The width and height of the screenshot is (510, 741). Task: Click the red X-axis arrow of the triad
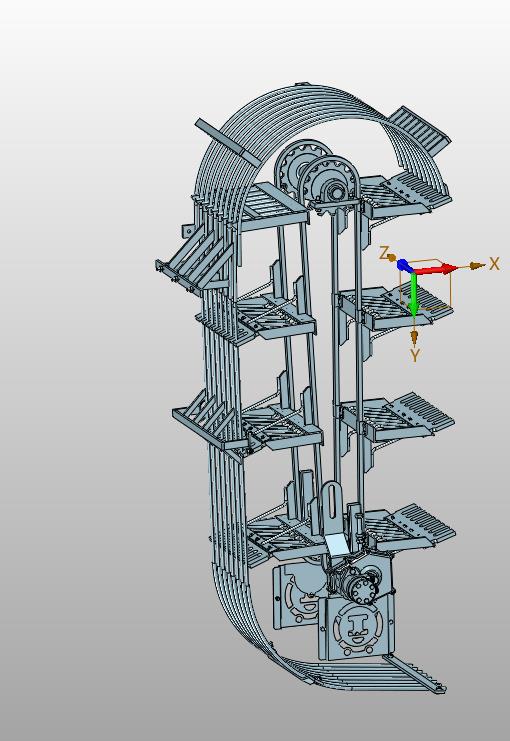437,270
